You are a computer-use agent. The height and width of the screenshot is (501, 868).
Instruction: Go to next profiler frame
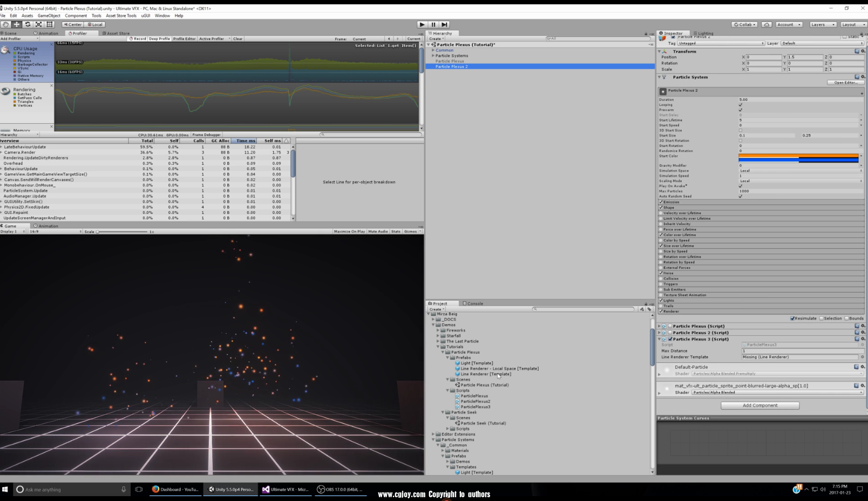pyautogui.click(x=398, y=39)
